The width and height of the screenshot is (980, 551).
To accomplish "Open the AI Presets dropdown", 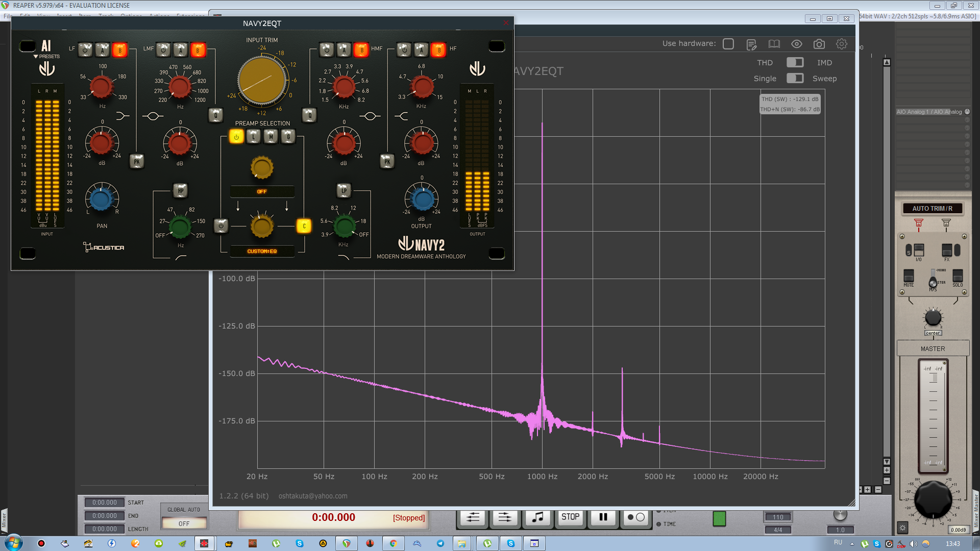I will 46,56.
